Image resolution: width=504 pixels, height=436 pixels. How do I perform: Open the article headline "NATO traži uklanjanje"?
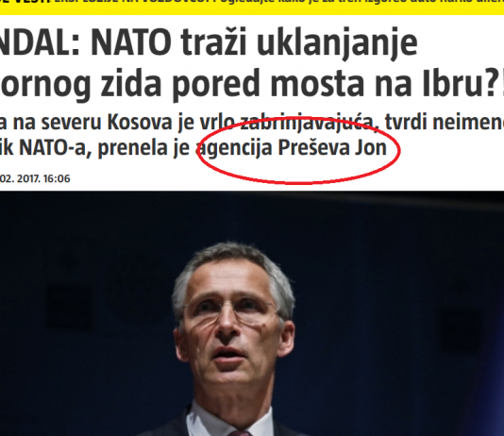click(x=254, y=42)
